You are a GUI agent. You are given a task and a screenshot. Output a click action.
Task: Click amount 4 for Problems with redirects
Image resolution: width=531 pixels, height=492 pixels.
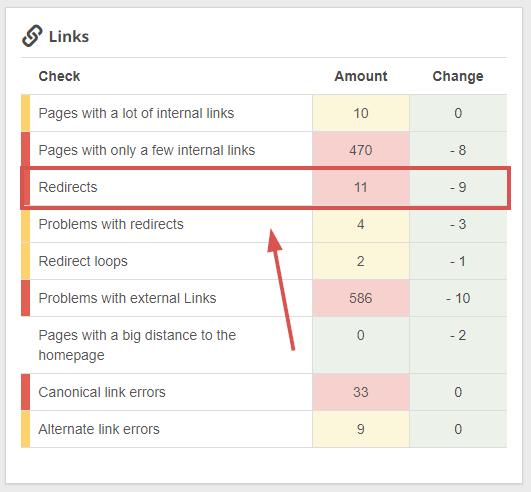[361, 224]
